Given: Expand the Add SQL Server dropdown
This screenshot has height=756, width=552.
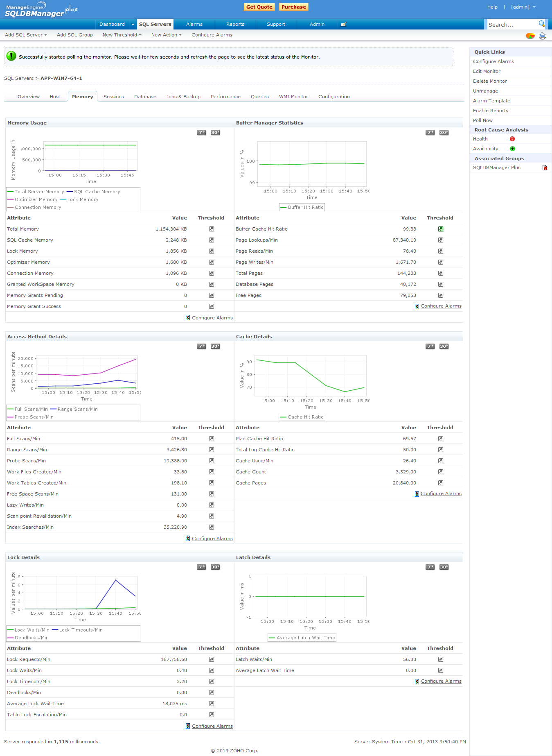Looking at the screenshot, I should pyautogui.click(x=26, y=35).
